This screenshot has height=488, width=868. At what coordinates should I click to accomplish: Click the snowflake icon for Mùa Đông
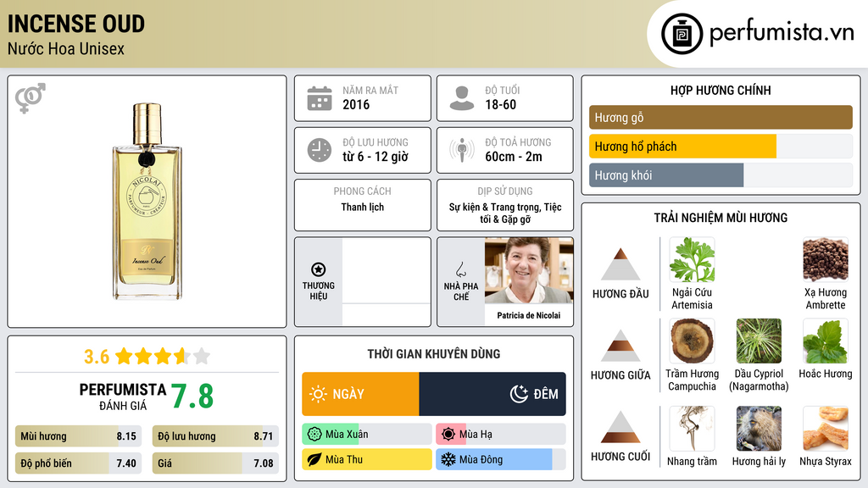[x=448, y=459]
